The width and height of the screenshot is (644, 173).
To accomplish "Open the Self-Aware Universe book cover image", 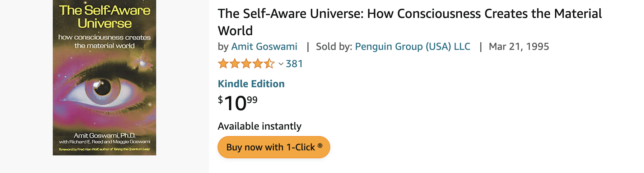I will [104, 78].
